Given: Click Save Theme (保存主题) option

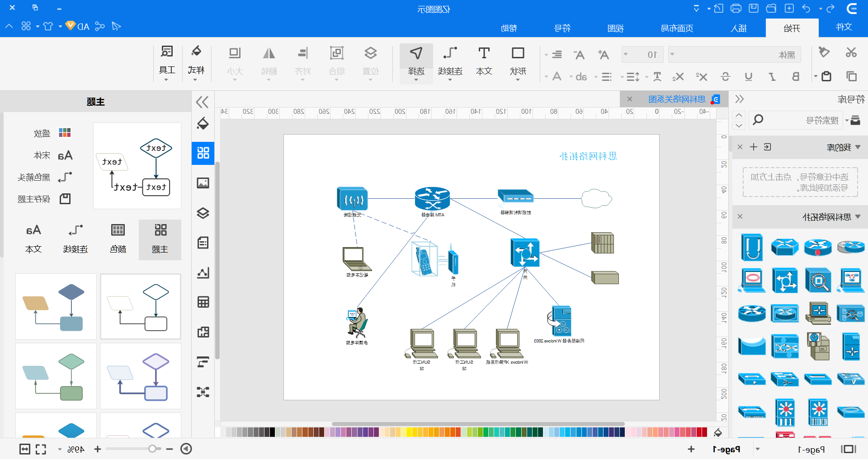Looking at the screenshot, I should click(x=44, y=199).
